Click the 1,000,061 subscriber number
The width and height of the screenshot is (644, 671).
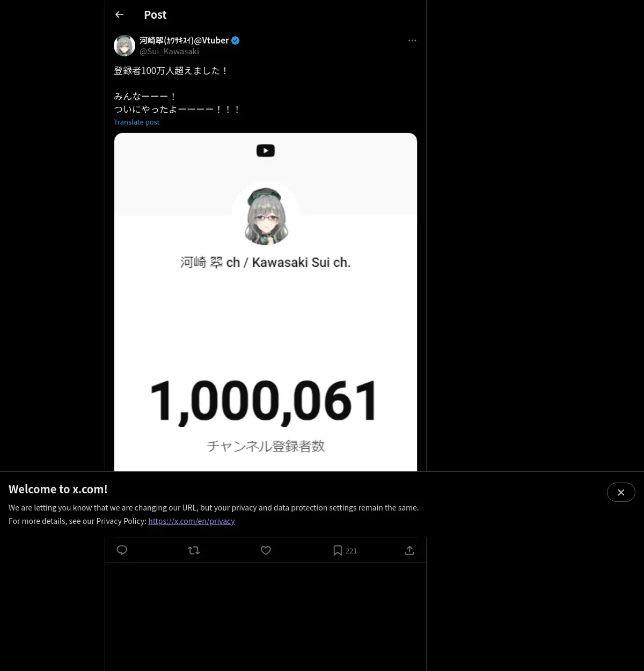(264, 401)
